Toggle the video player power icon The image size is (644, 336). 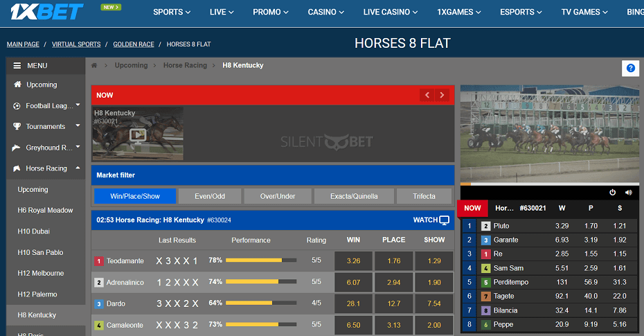pos(612,192)
